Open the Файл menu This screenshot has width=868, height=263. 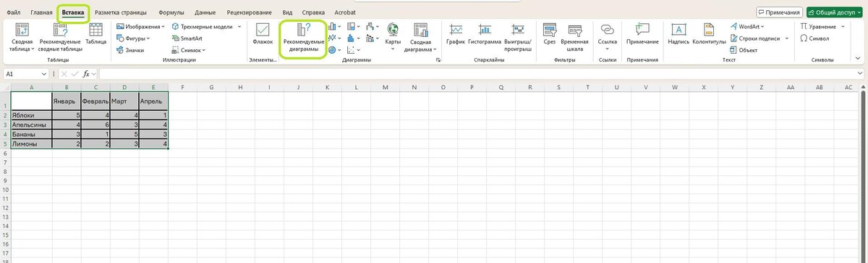click(x=13, y=12)
